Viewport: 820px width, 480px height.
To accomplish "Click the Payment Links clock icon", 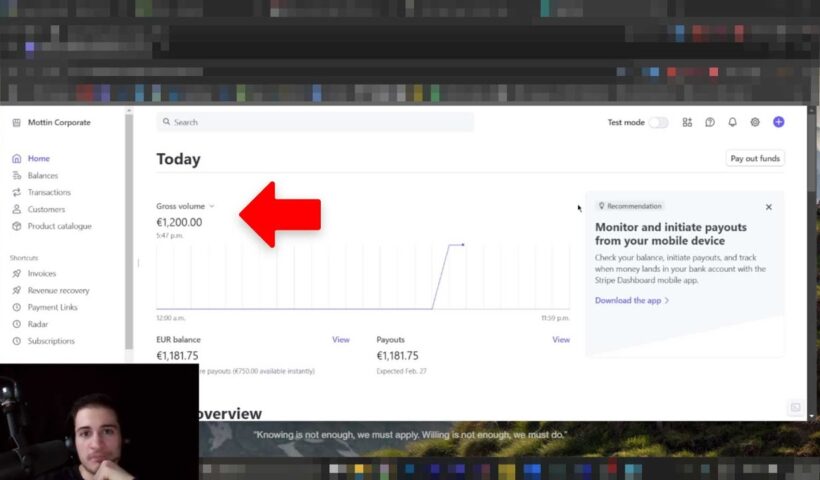I will pyautogui.click(x=17, y=307).
